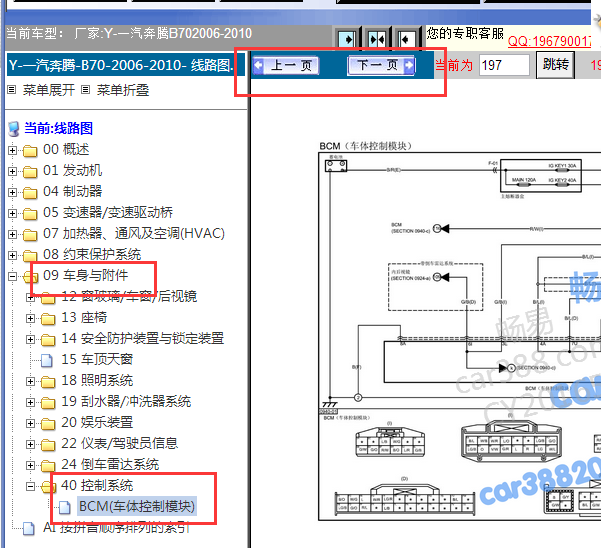Image resolution: width=601 pixels, height=548 pixels.
Task: Click the list icon beside 菜单折叠
Action: tap(85, 90)
